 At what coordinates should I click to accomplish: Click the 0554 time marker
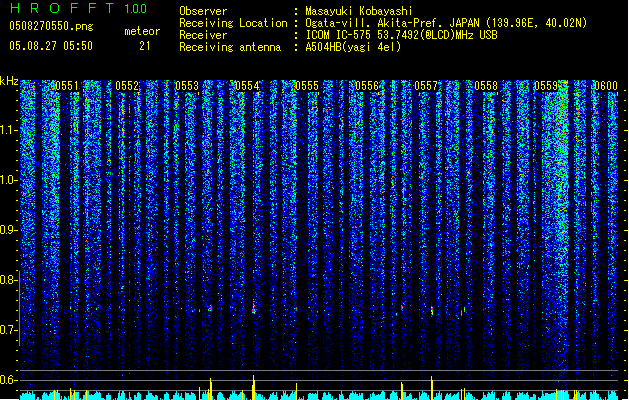[247, 86]
